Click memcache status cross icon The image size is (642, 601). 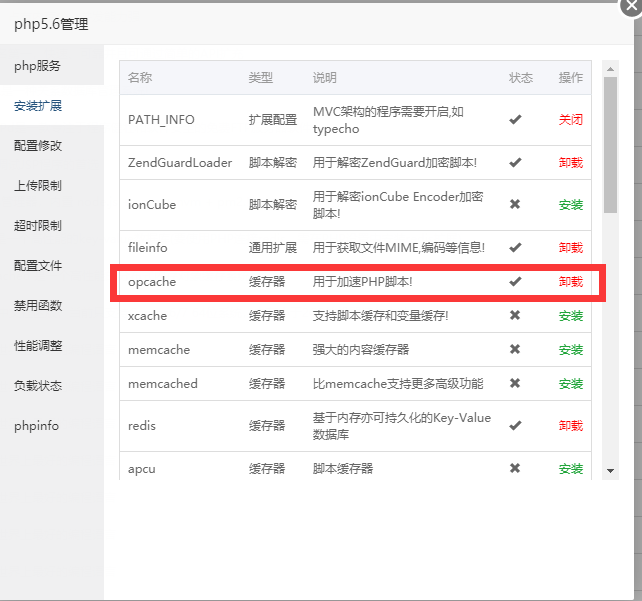click(515, 349)
